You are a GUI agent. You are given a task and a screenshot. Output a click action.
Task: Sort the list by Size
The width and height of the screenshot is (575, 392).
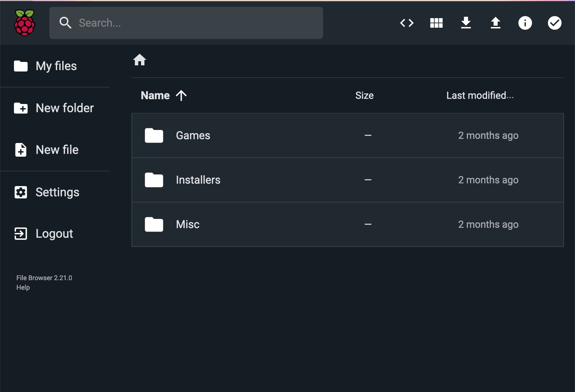tap(364, 95)
